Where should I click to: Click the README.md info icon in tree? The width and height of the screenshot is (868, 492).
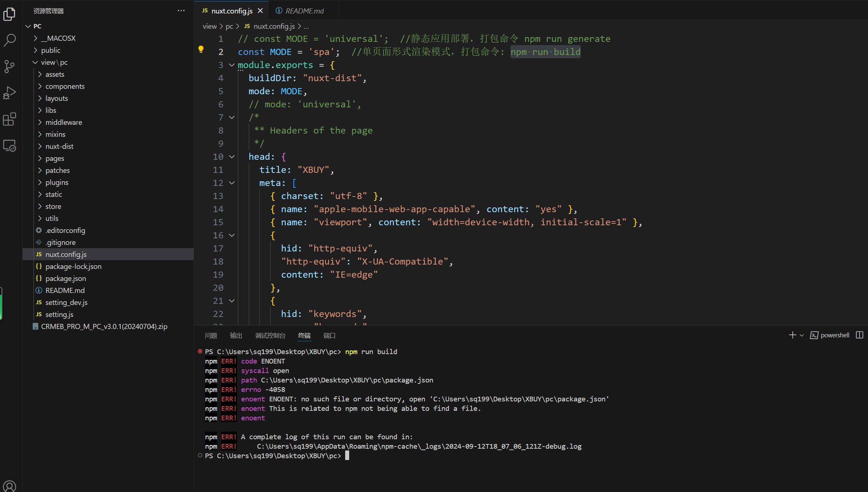tap(39, 290)
